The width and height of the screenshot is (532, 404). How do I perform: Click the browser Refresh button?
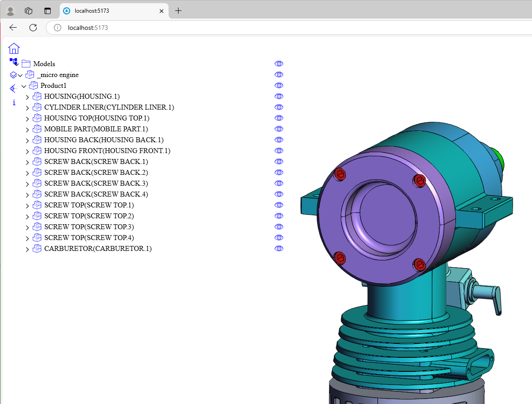coord(33,28)
